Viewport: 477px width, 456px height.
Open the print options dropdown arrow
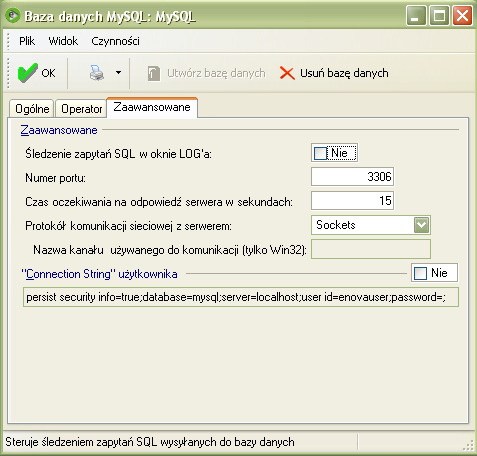(118, 72)
